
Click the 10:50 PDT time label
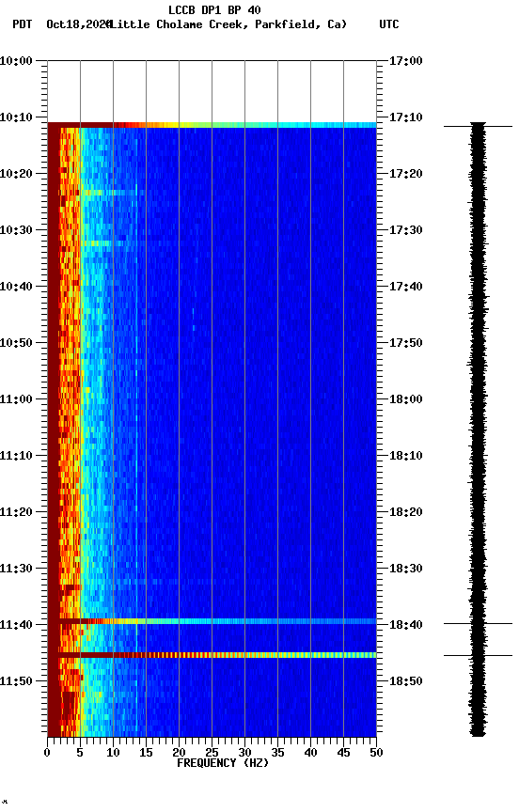click(x=16, y=343)
